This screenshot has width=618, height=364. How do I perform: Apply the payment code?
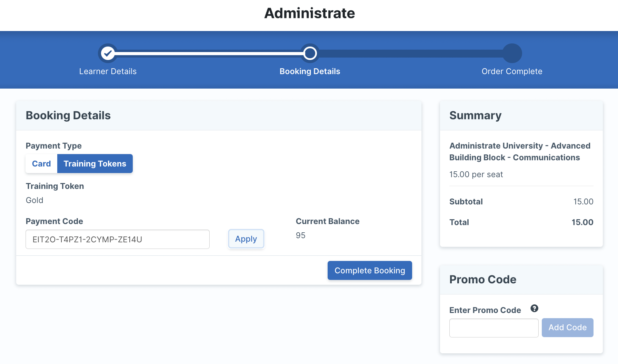246,239
